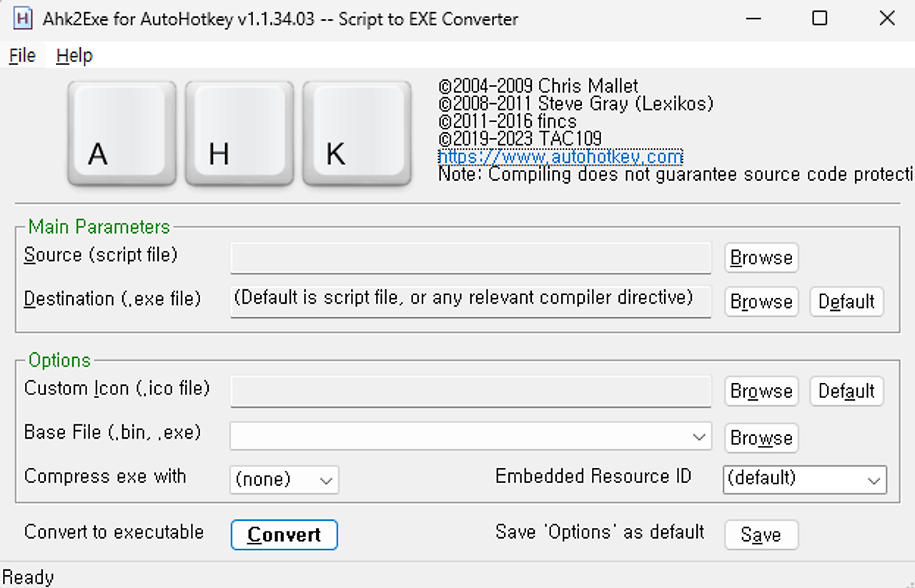Open the Help menu

click(x=74, y=55)
